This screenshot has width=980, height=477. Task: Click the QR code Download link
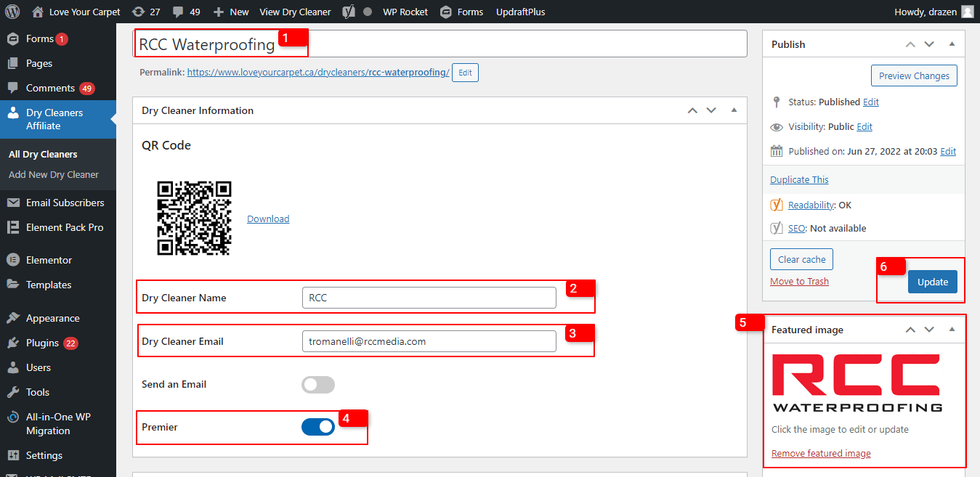click(268, 219)
